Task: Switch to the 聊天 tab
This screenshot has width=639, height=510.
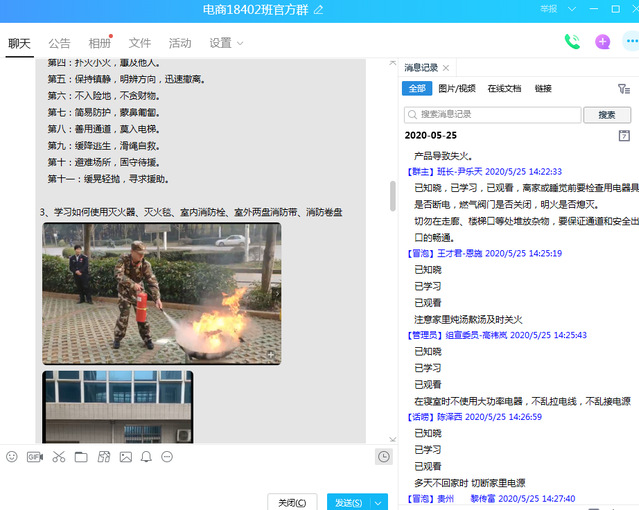Action: pos(19,43)
